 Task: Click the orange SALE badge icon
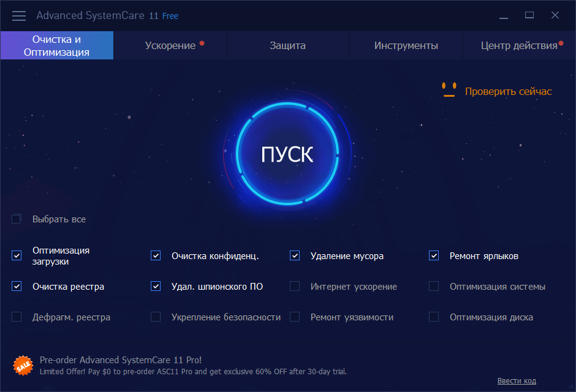[x=23, y=365]
